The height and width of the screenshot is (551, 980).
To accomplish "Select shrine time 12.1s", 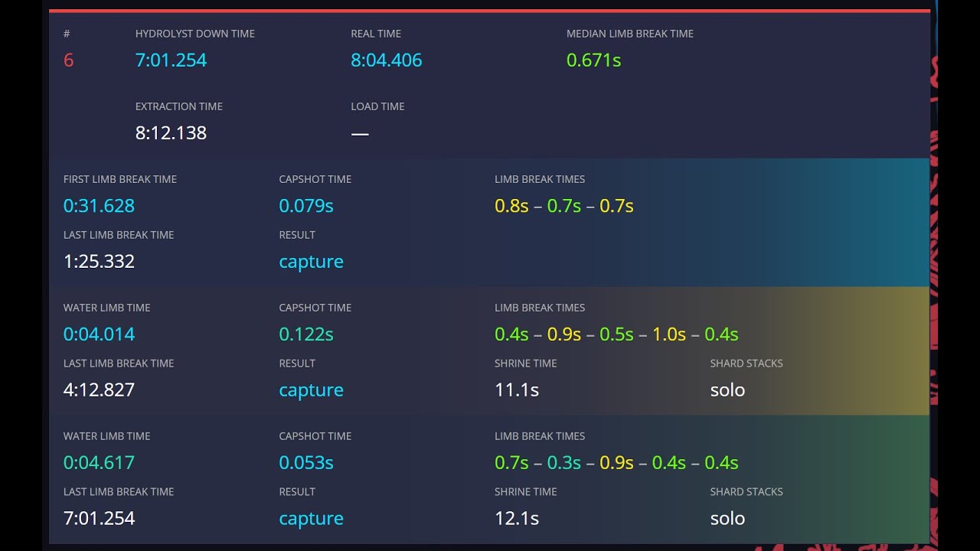I will [517, 519].
